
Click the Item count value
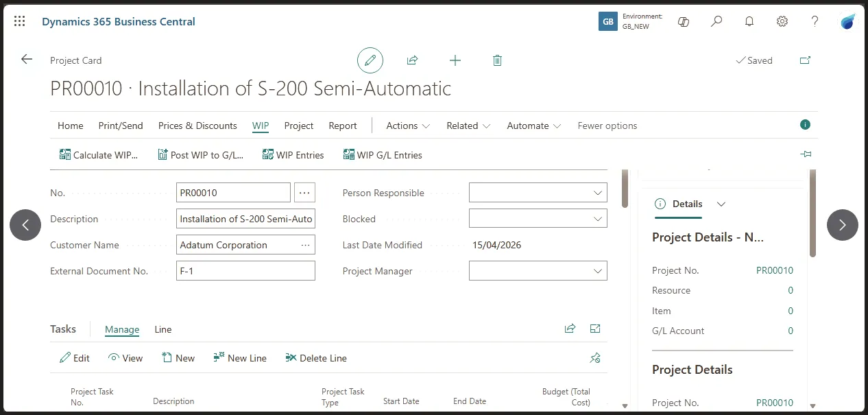[x=791, y=311]
